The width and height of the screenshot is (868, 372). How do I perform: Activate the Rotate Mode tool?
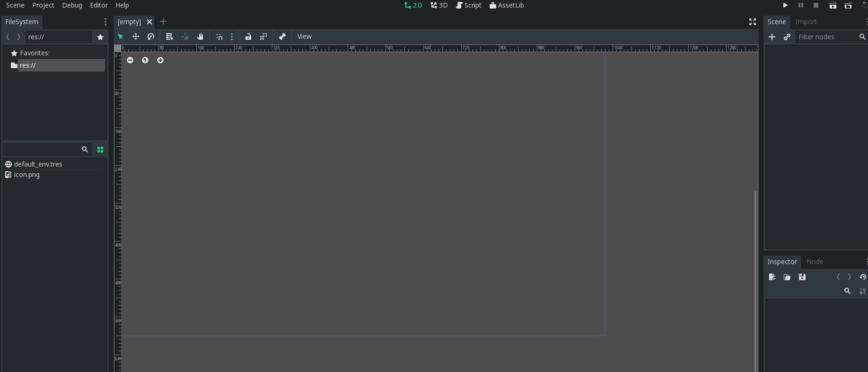click(x=151, y=36)
